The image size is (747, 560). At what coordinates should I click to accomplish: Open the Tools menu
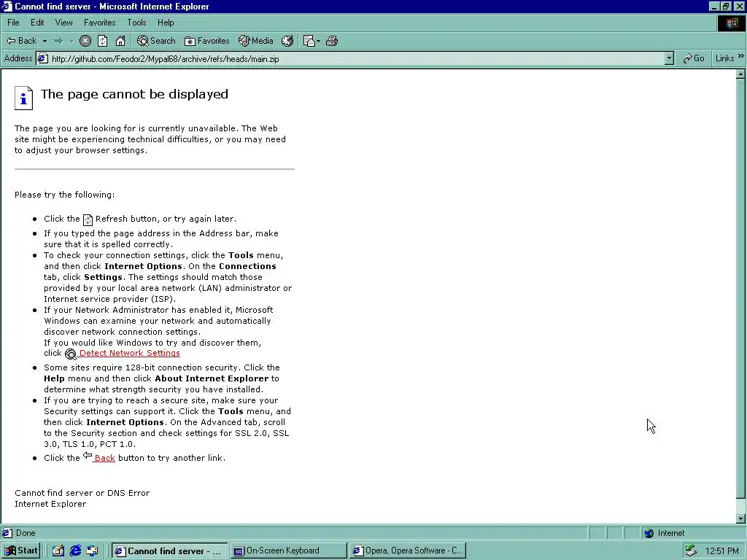(x=136, y=23)
